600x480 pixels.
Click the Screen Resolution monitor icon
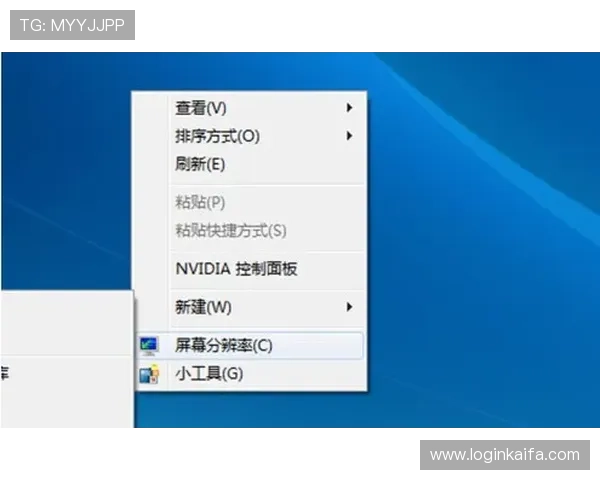click(149, 346)
